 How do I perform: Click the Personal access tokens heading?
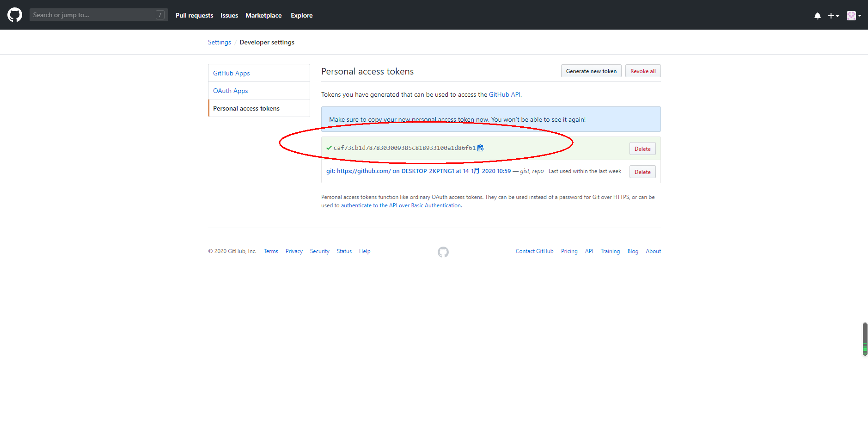pos(367,71)
